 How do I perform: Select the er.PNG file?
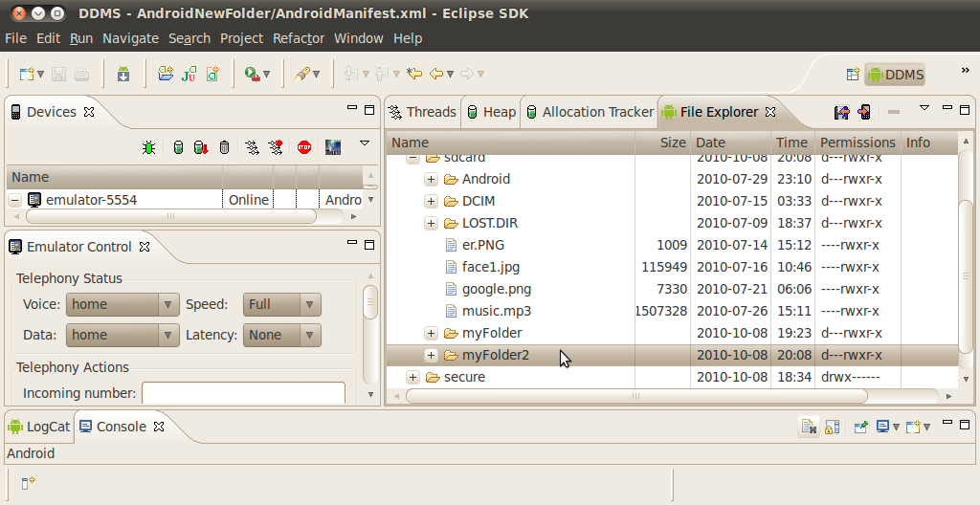483,246
